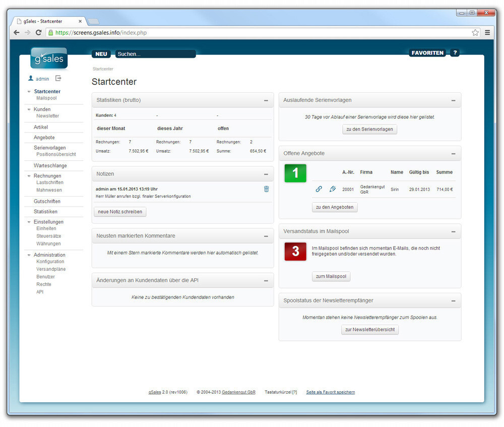Click the logout icon next to admin
The image size is (504, 427).
(58, 79)
